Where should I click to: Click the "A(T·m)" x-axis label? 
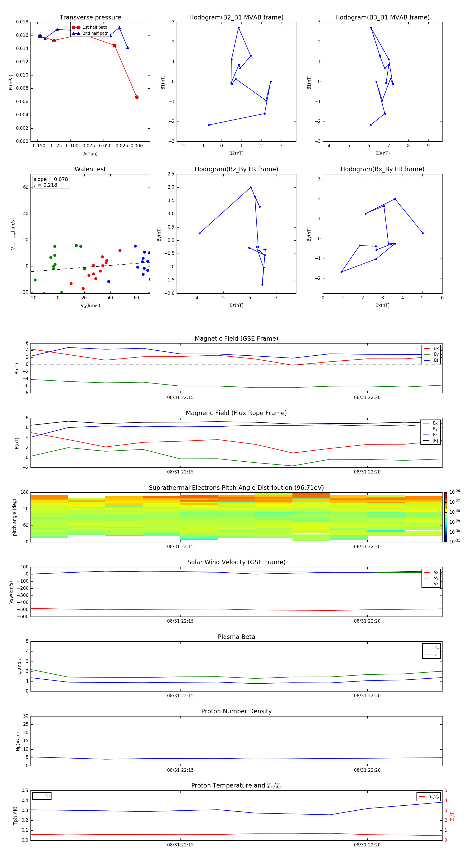pos(90,154)
